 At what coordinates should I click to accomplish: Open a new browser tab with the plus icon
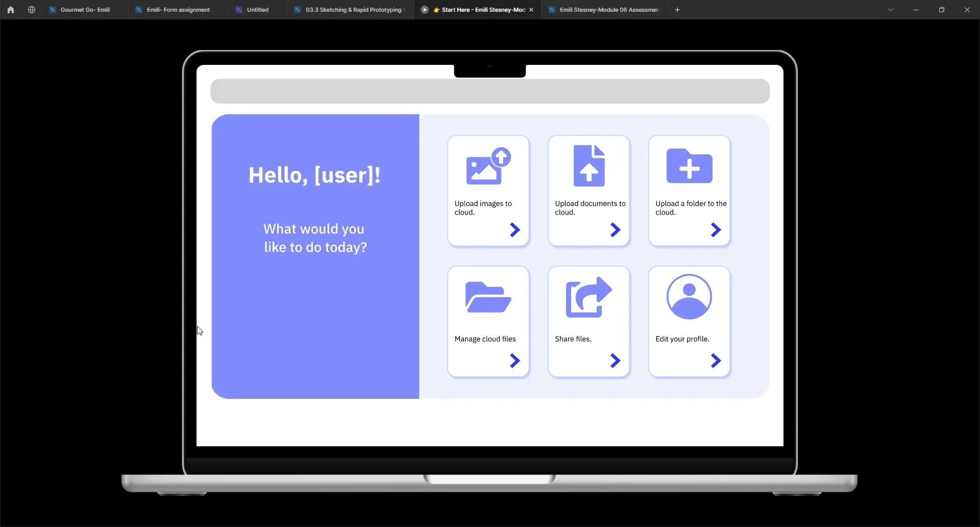click(x=677, y=9)
